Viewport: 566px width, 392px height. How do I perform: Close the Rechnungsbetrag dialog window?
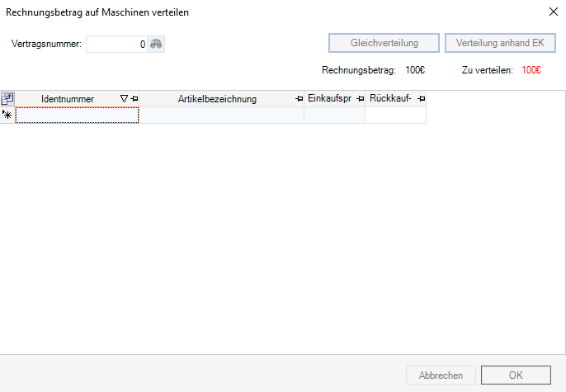[552, 12]
